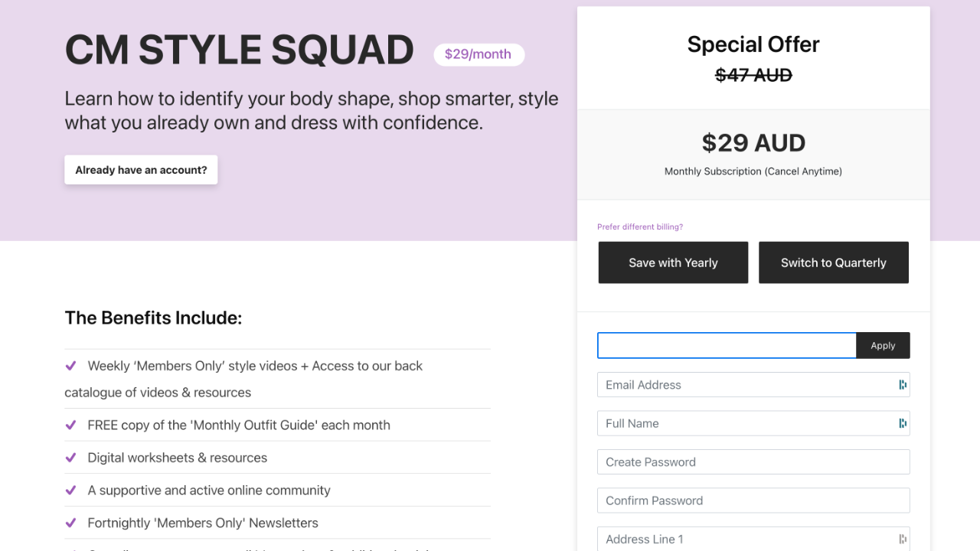Click the $29/month price badge
The width and height of the screenshot is (980, 551).
(479, 54)
